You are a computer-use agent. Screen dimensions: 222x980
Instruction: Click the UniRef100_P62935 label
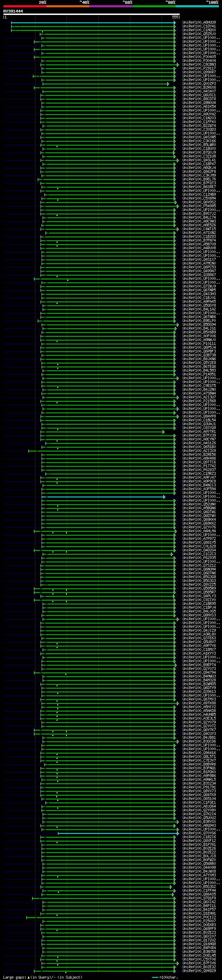199,558
